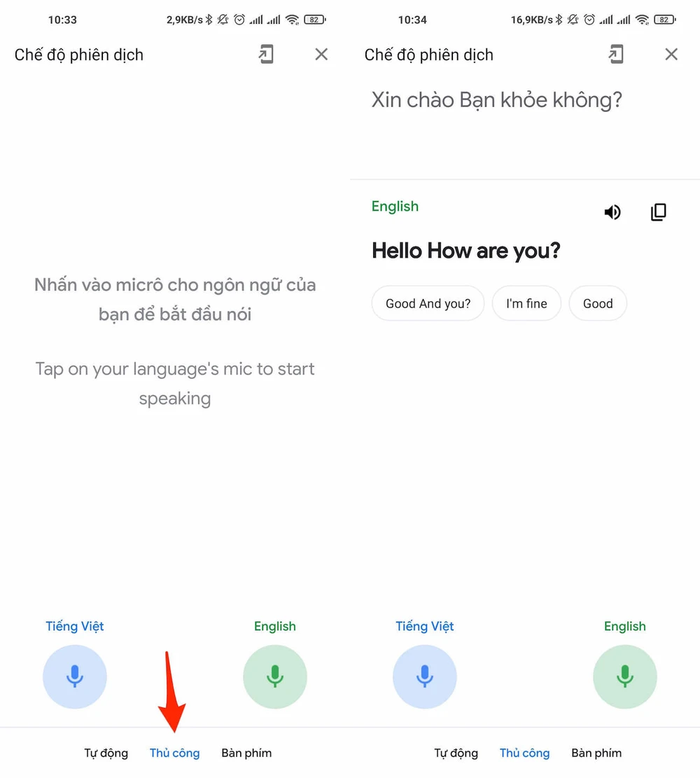Add shortcut to home screen icon on left screen
The image size is (700, 778).
click(x=267, y=54)
